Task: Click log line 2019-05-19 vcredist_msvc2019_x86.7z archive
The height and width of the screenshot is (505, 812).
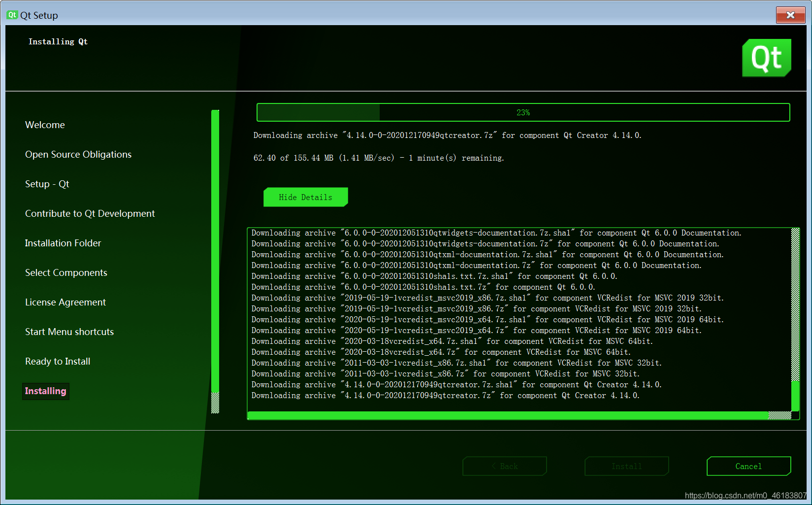Action: pyautogui.click(x=476, y=308)
